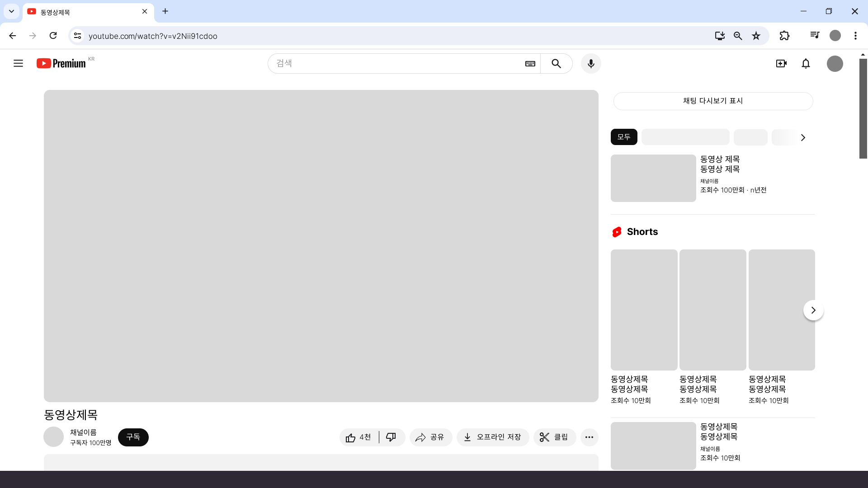Dislike the video with thumbs down
Viewport: 868px width, 488px height.
tap(391, 437)
